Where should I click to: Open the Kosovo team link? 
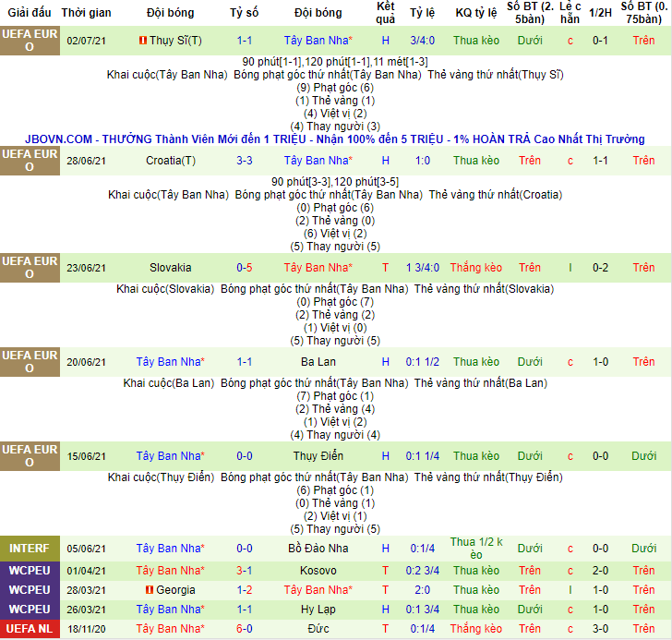[318, 571]
